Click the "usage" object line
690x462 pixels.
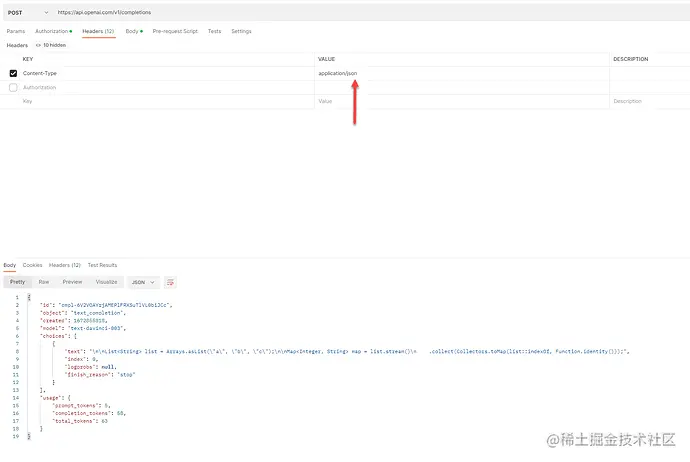[x=55, y=398]
